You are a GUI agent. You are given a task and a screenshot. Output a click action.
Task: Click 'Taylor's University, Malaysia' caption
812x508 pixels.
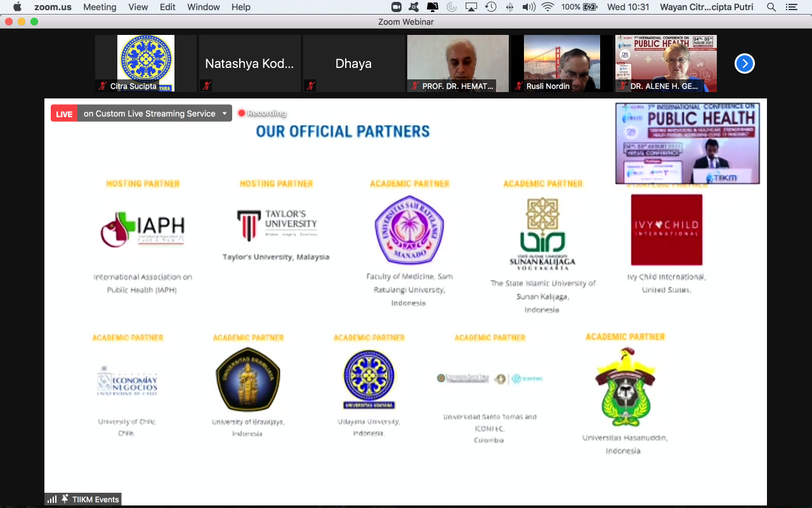276,257
